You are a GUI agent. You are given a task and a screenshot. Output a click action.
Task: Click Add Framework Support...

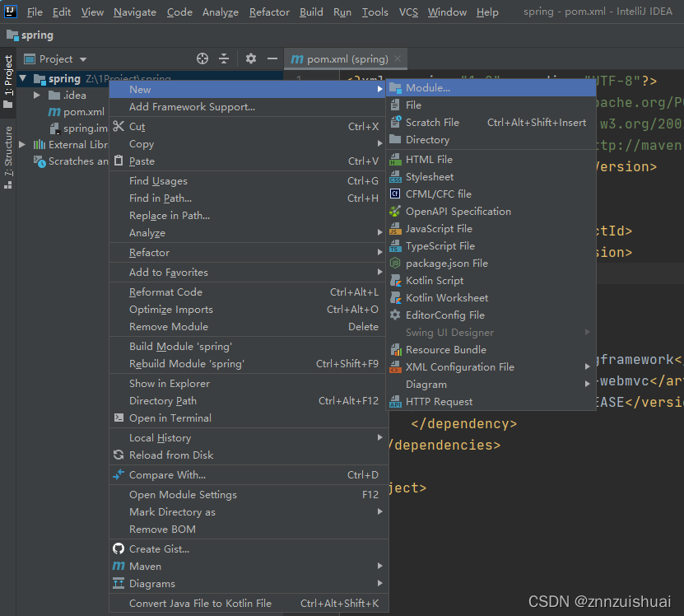(x=249, y=107)
